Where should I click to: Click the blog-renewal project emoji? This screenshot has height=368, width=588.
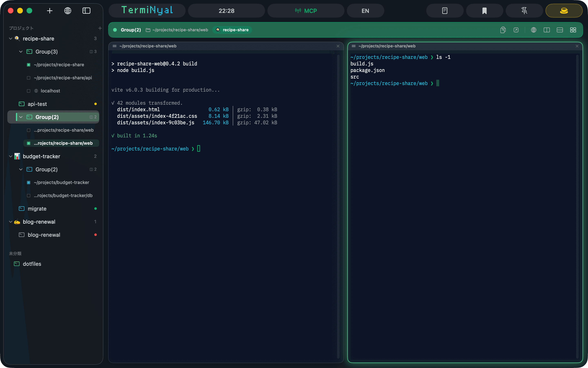17,222
